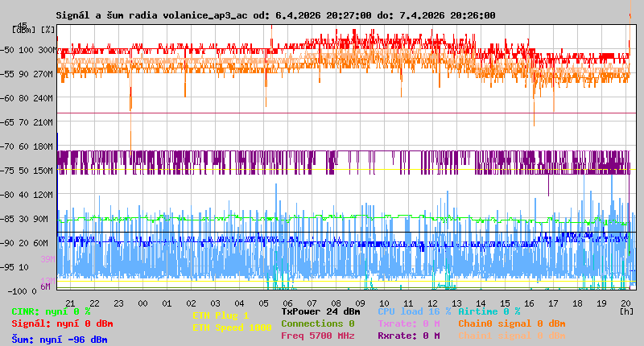Click the pink Txrate legend label

coord(408,323)
